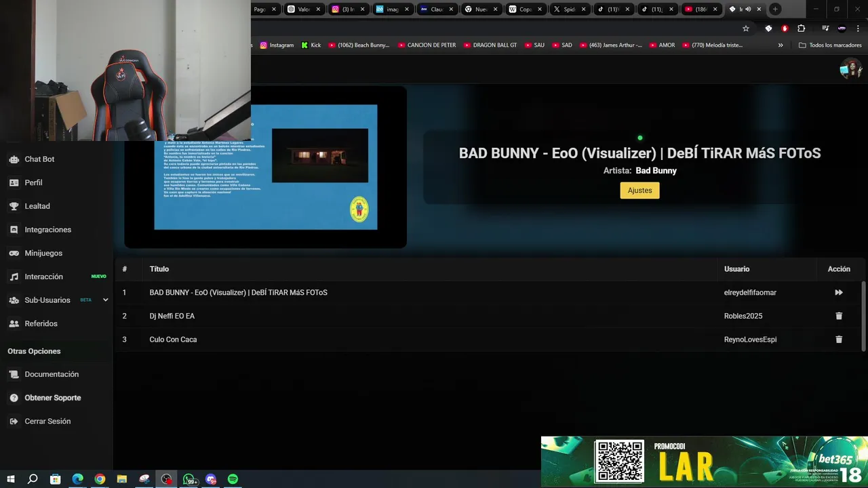This screenshot has height=488, width=868.
Task: Bookmark this page with the star icon
Action: click(746, 28)
